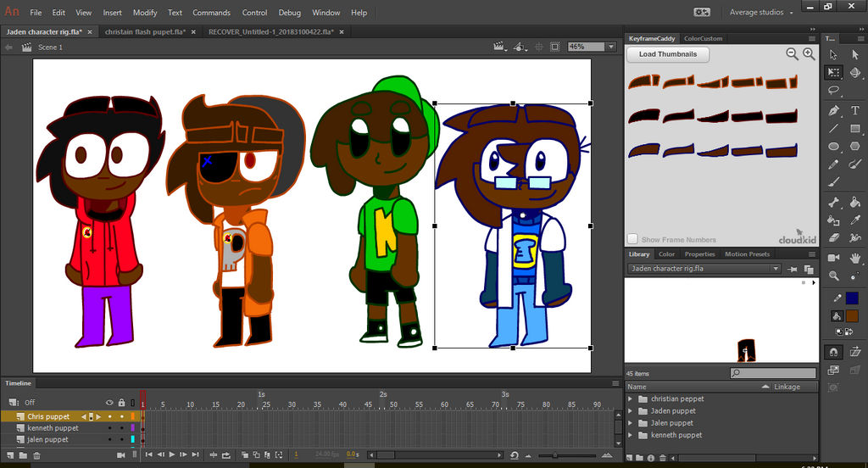Select the Eyedropper tool

(x=855, y=220)
